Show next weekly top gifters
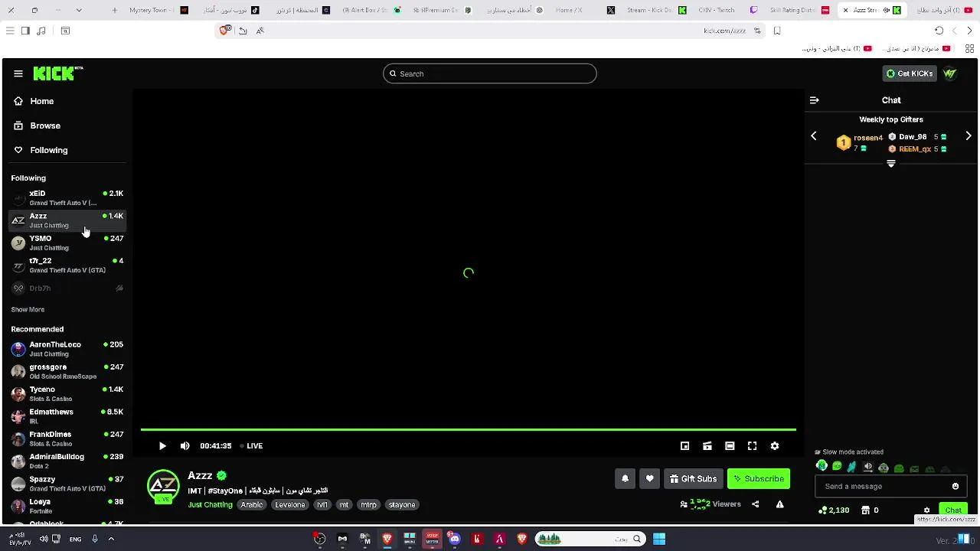 click(969, 136)
